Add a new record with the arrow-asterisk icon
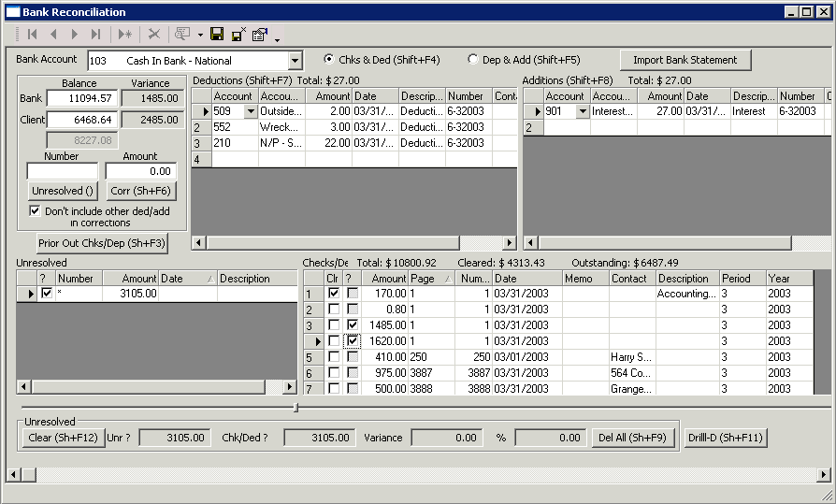836x504 pixels. pyautogui.click(x=124, y=35)
